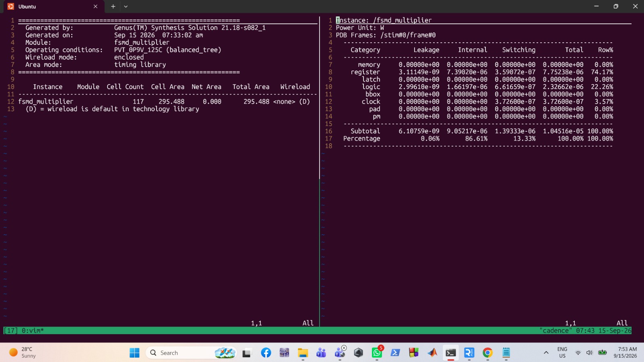Click the 'Cell Count' column header

point(125,87)
